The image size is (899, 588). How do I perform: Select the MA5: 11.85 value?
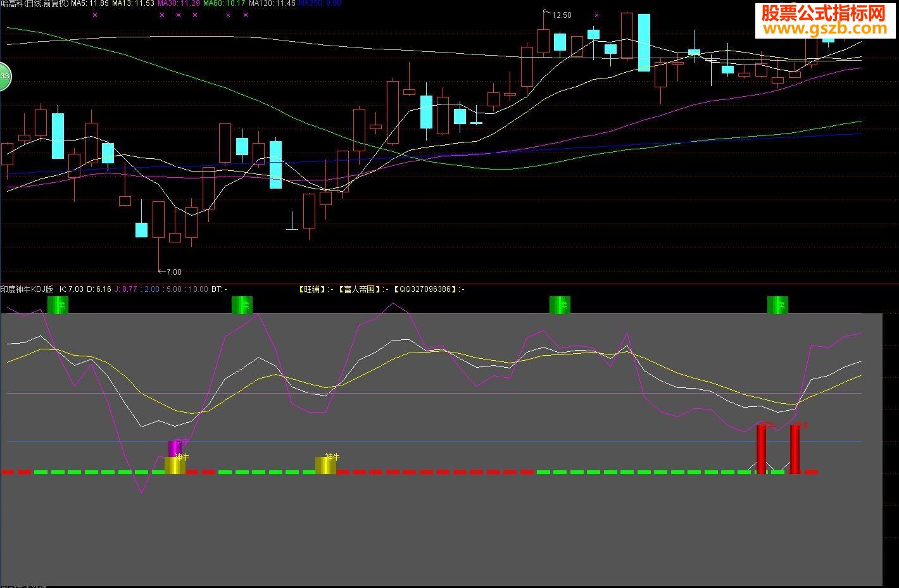(90, 4)
